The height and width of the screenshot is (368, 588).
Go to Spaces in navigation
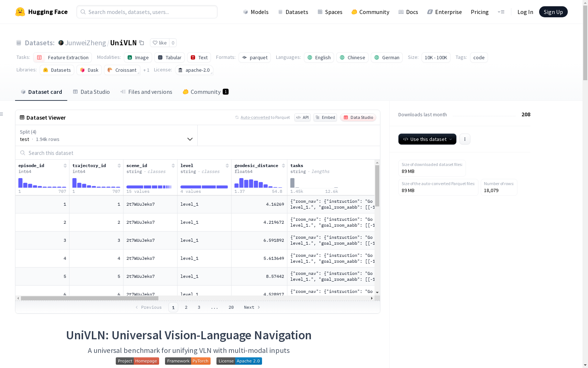pos(330,12)
